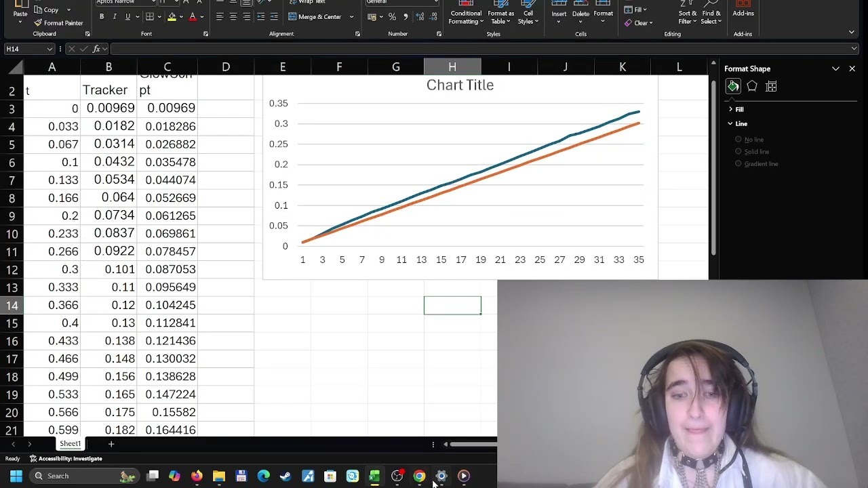The width and height of the screenshot is (868, 488).
Task: Apply cell borders from Font group
Action: 150,16
